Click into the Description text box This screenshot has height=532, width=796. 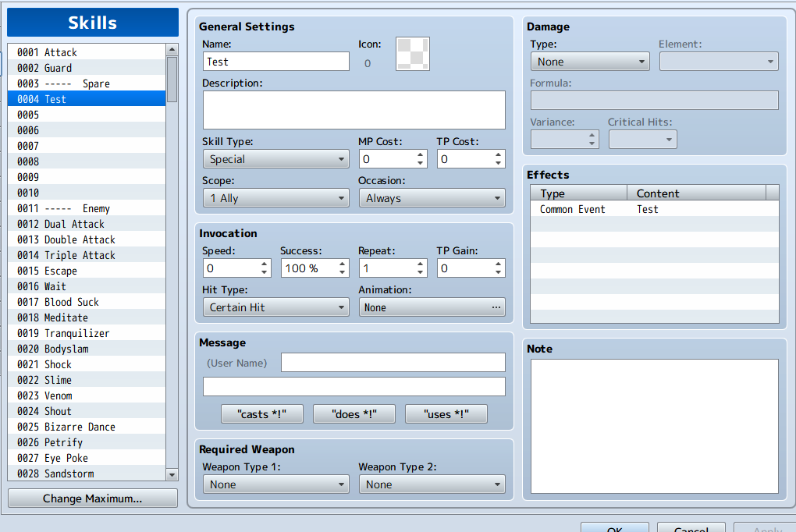[354, 110]
